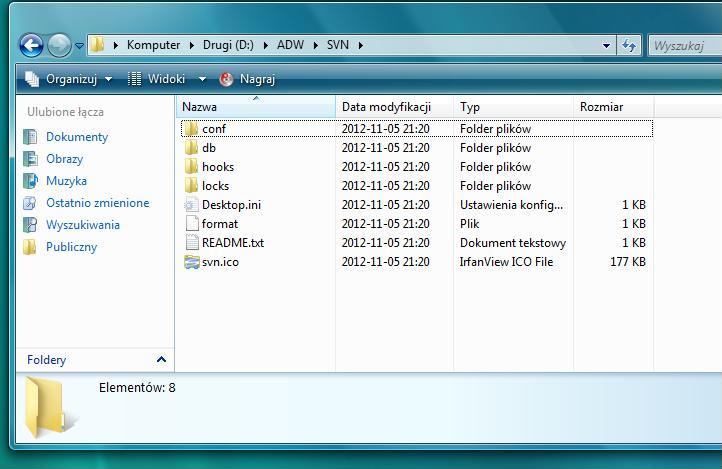This screenshot has width=722, height=469.
Task: Select the svn.ico file icon
Action: pos(193,262)
